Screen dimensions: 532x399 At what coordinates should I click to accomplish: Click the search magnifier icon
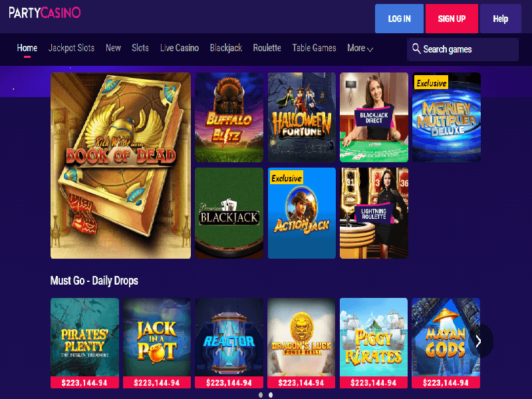pyautogui.click(x=416, y=49)
